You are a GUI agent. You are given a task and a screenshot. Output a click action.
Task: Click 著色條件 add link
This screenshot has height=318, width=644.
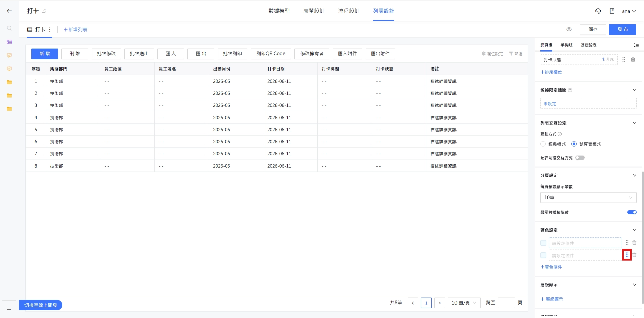[551, 267]
